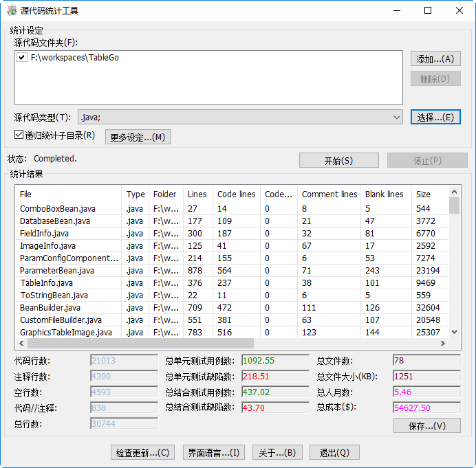This screenshot has width=476, height=468.
Task: Click 总单元测试用例数 field showing 1092.55
Action: (275, 360)
